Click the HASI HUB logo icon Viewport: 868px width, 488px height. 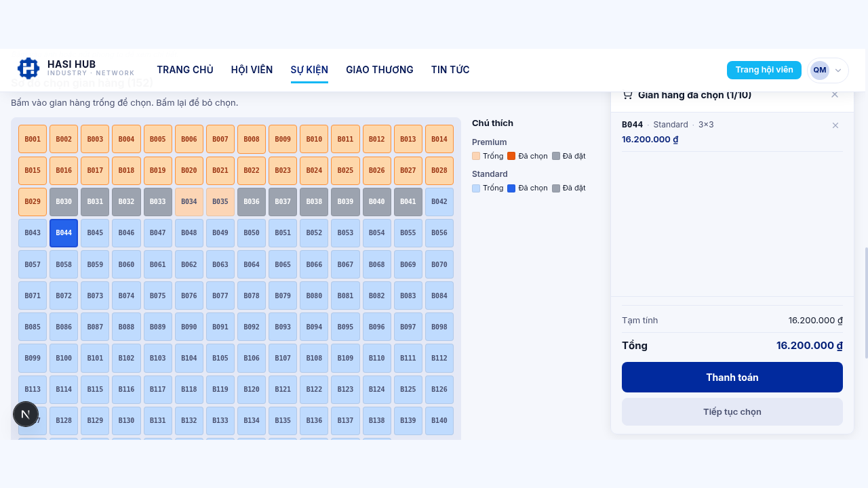(28, 68)
